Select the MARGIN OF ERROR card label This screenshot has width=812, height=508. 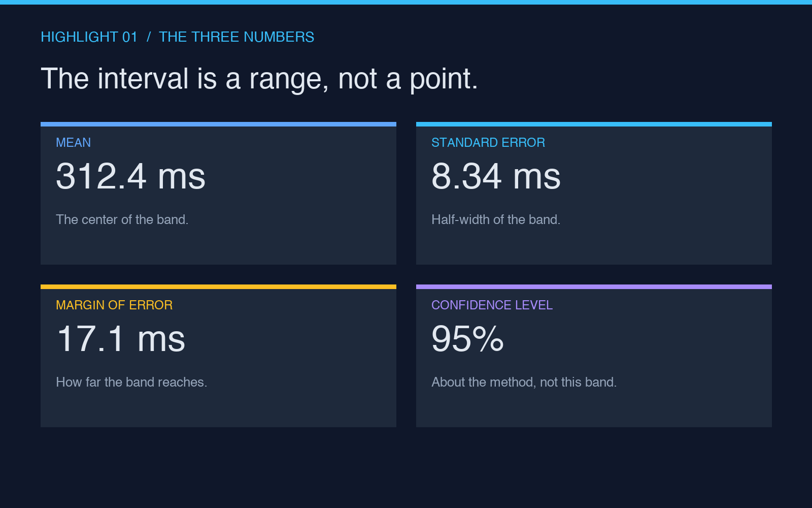click(114, 305)
